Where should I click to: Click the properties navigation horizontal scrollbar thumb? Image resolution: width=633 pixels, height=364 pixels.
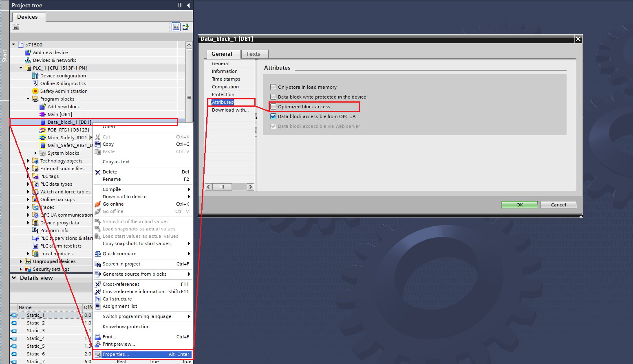click(x=222, y=187)
